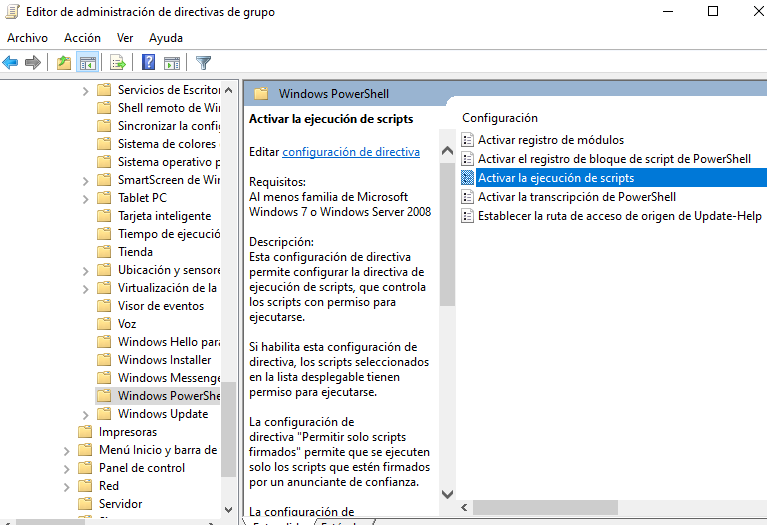Open the Acción menu
This screenshot has height=525, width=767.
(82, 38)
